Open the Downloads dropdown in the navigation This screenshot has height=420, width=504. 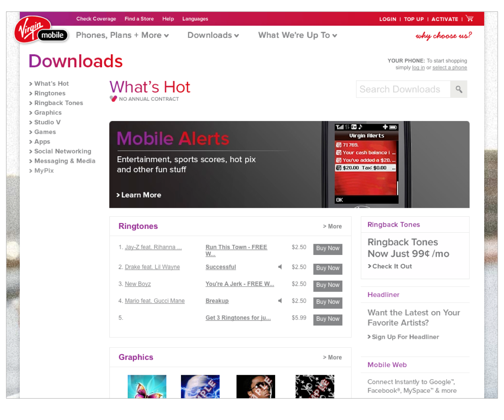pyautogui.click(x=213, y=35)
